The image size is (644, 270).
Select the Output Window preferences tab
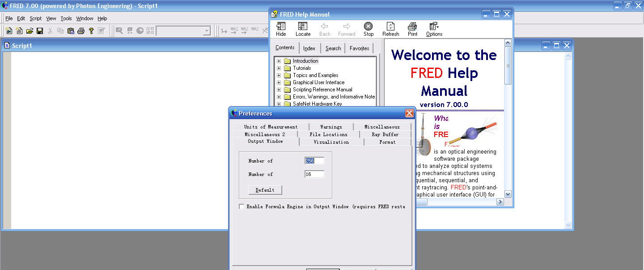point(266,141)
